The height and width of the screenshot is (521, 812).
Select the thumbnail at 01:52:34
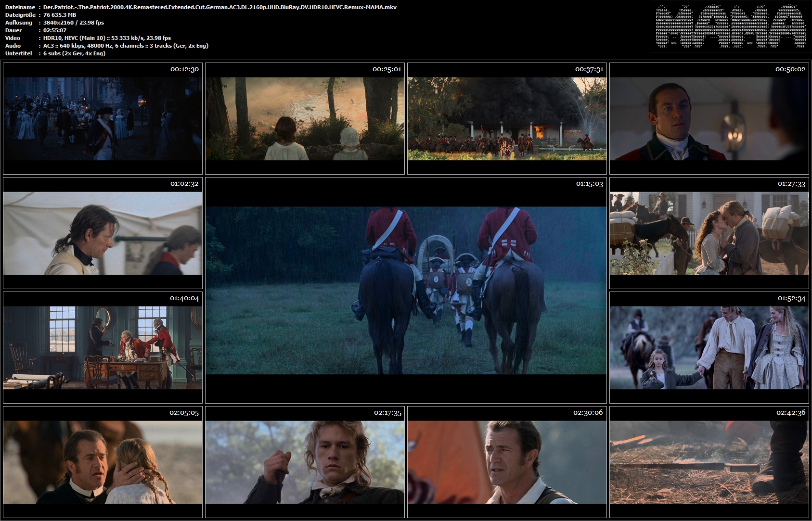coord(709,347)
